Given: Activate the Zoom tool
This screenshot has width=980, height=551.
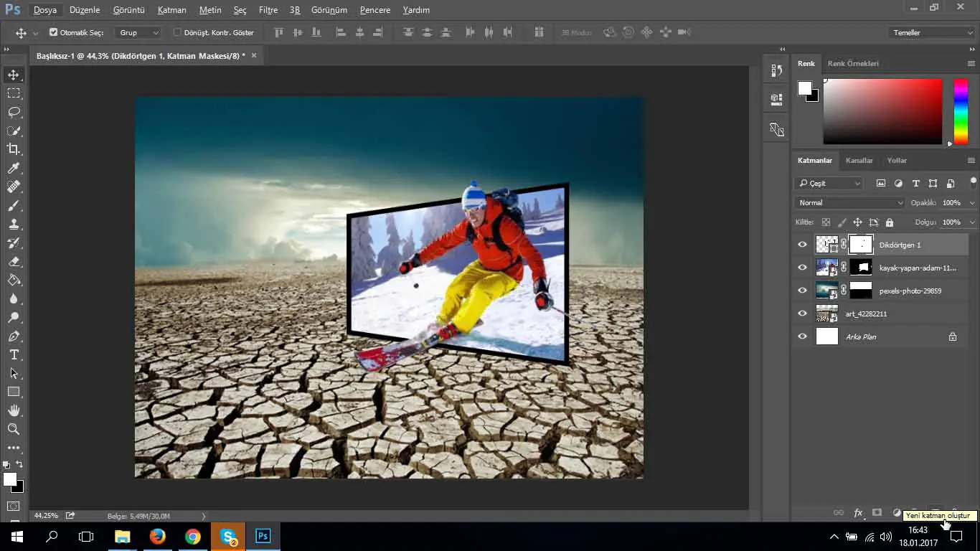Looking at the screenshot, I should click(14, 429).
